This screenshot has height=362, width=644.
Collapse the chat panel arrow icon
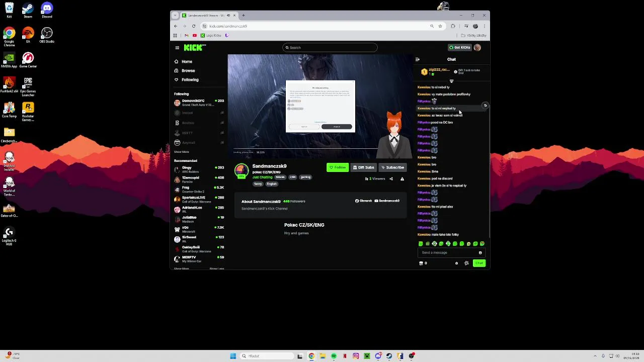(417, 59)
